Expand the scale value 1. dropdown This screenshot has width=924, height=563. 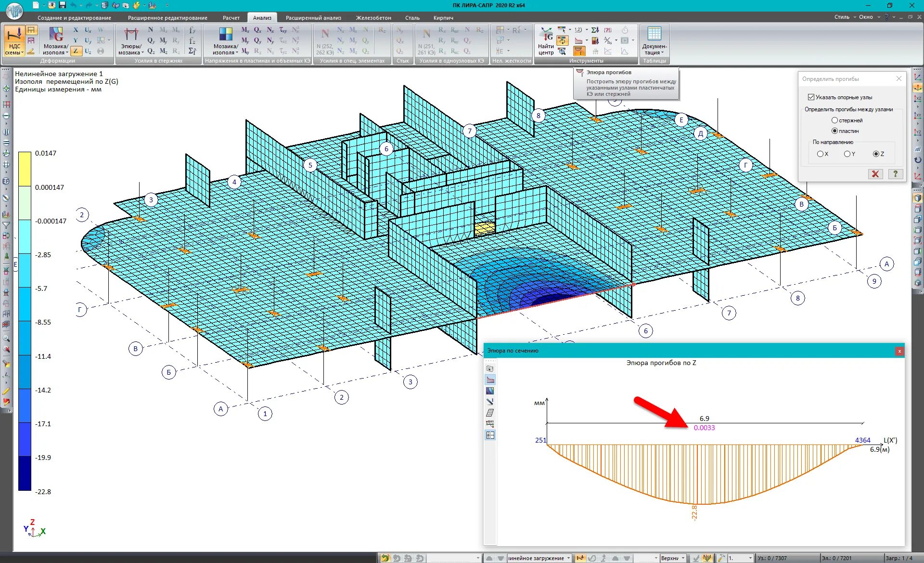click(x=750, y=558)
